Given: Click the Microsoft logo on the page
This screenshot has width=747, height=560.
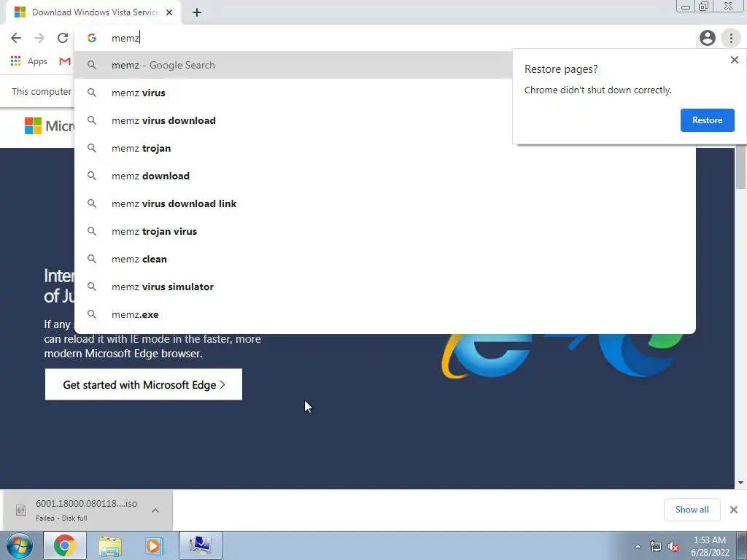Looking at the screenshot, I should click(x=49, y=126).
